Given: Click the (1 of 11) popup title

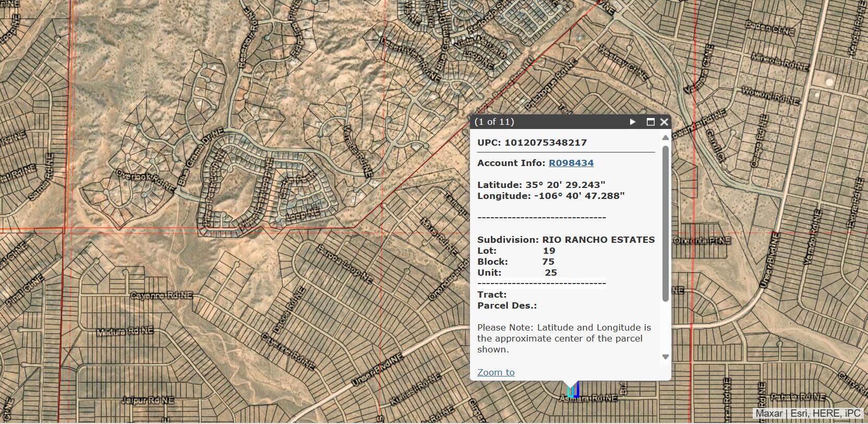Looking at the screenshot, I should [x=494, y=122].
